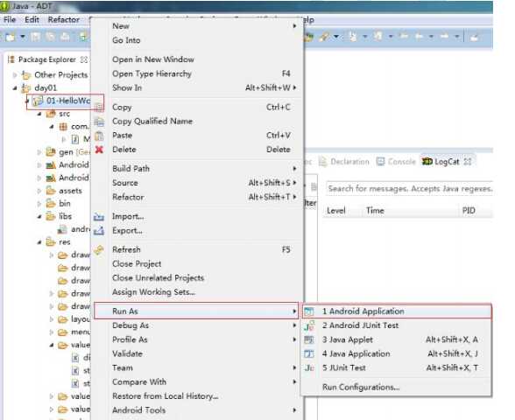Click the JUnit Test icon
Screen dimensions: 515x420
309,368
